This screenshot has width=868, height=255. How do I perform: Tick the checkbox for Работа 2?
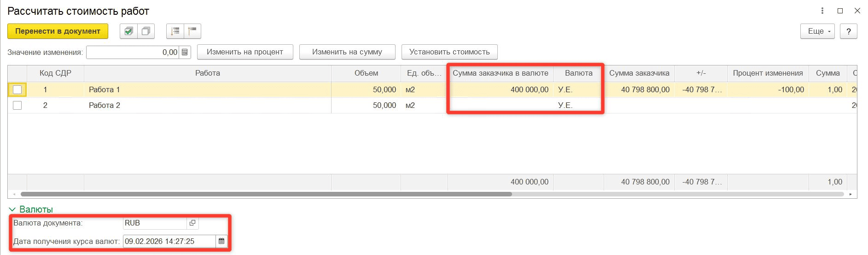pos(17,105)
